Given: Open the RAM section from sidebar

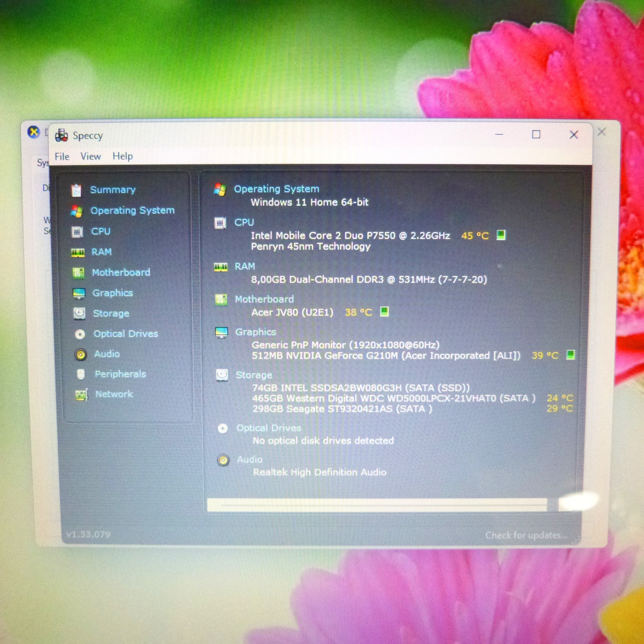Looking at the screenshot, I should pyautogui.click(x=101, y=252).
